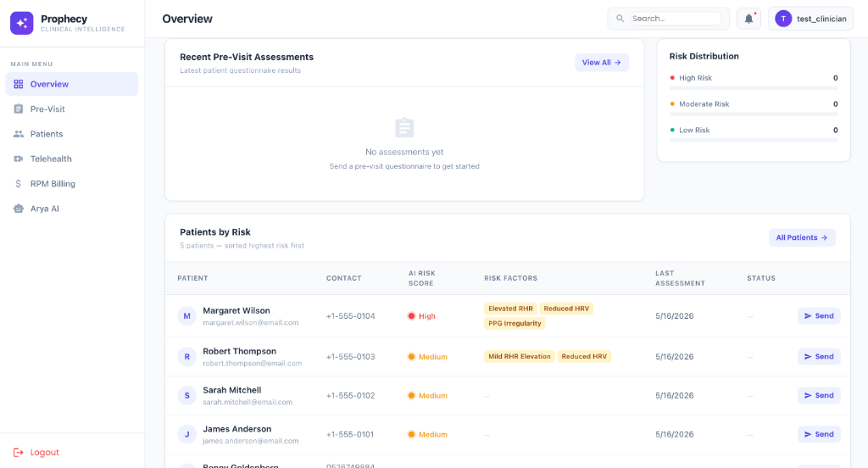Click the Mild RHR Elevation tag
Image resolution: width=868 pixels, height=468 pixels.
pyautogui.click(x=520, y=357)
